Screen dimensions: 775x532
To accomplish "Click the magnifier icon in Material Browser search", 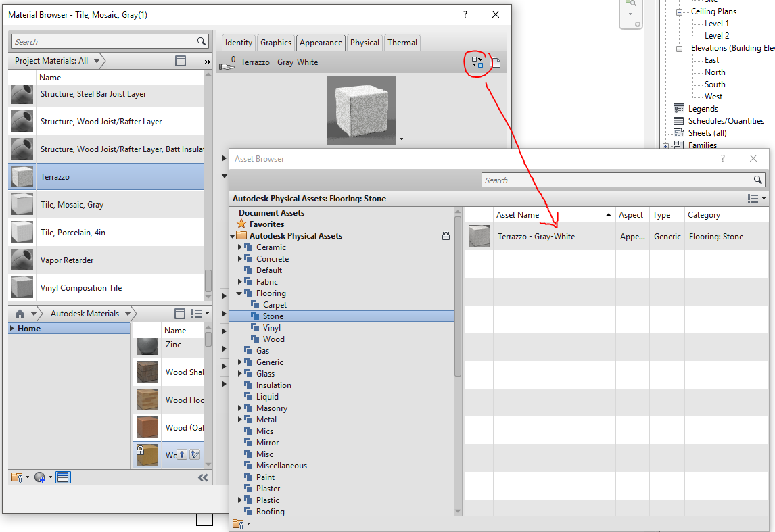I will click(x=201, y=41).
